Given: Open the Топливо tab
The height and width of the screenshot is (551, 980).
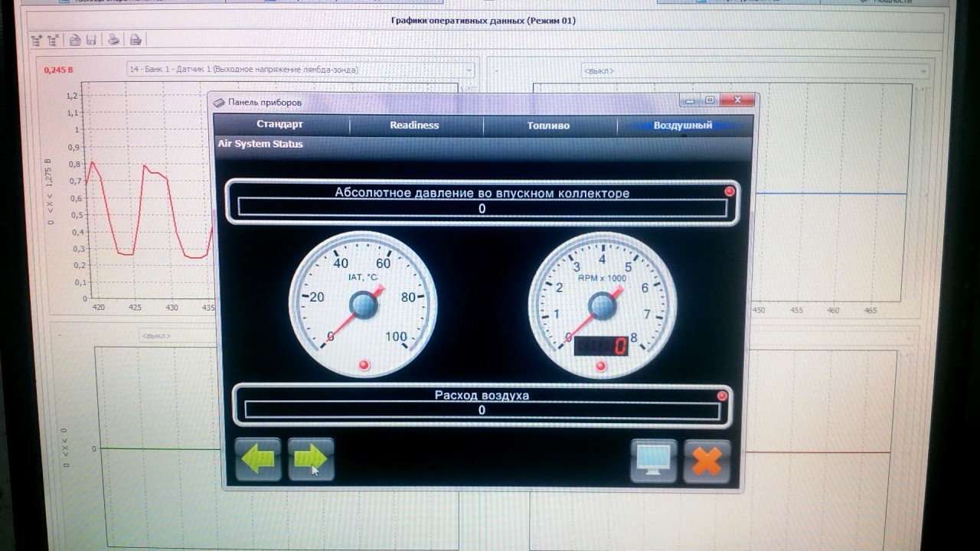Looking at the screenshot, I should click(548, 125).
